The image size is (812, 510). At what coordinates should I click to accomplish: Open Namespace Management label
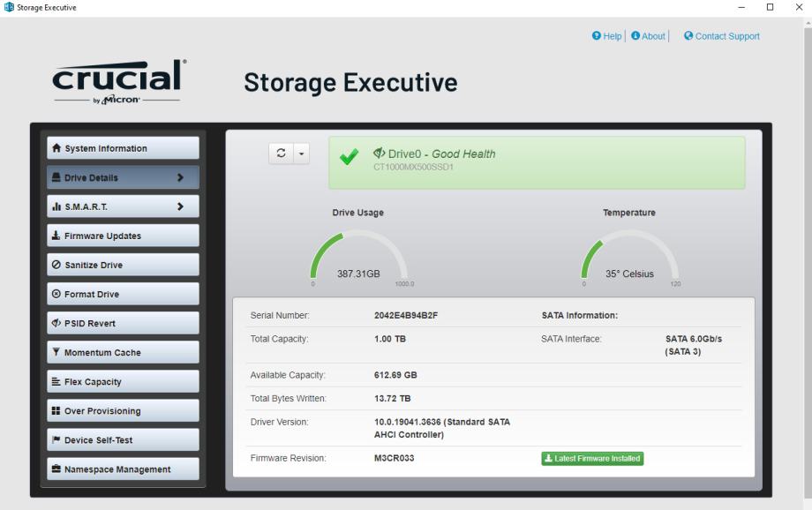(117, 469)
